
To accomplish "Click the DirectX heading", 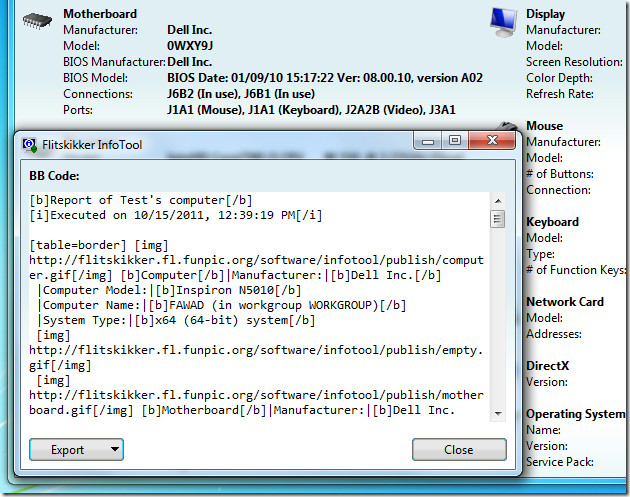I will pos(548,366).
